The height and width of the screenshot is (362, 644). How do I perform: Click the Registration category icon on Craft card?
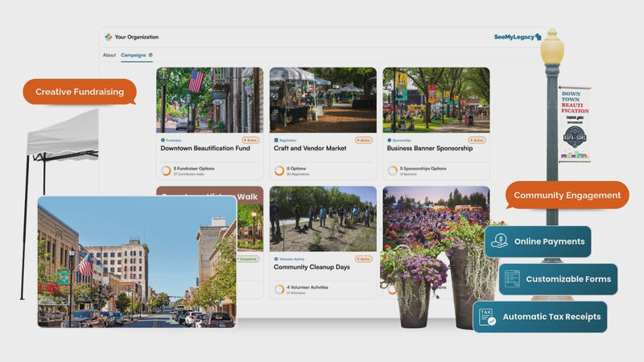276,140
